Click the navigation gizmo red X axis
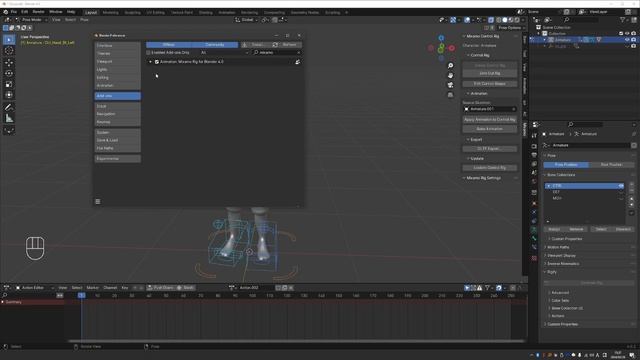 (452, 48)
